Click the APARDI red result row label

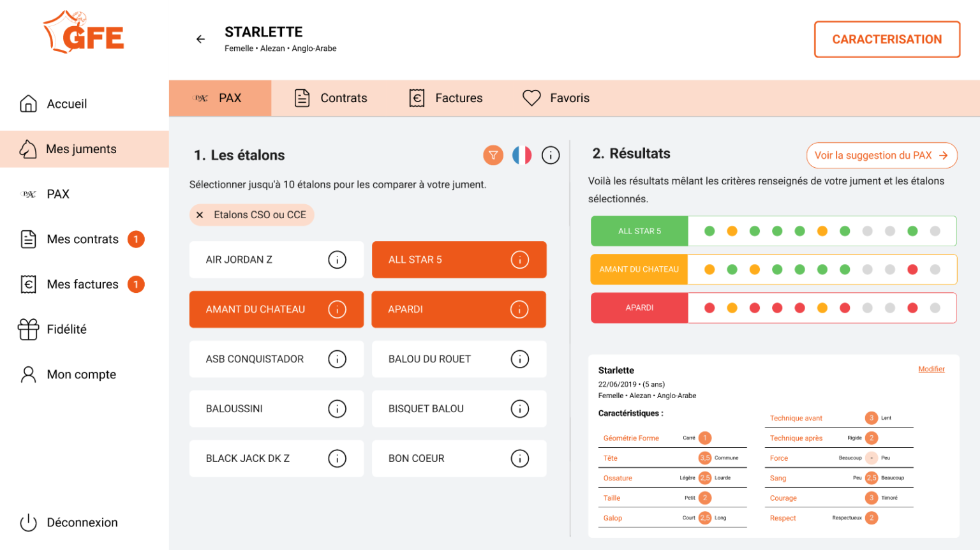[x=639, y=308]
